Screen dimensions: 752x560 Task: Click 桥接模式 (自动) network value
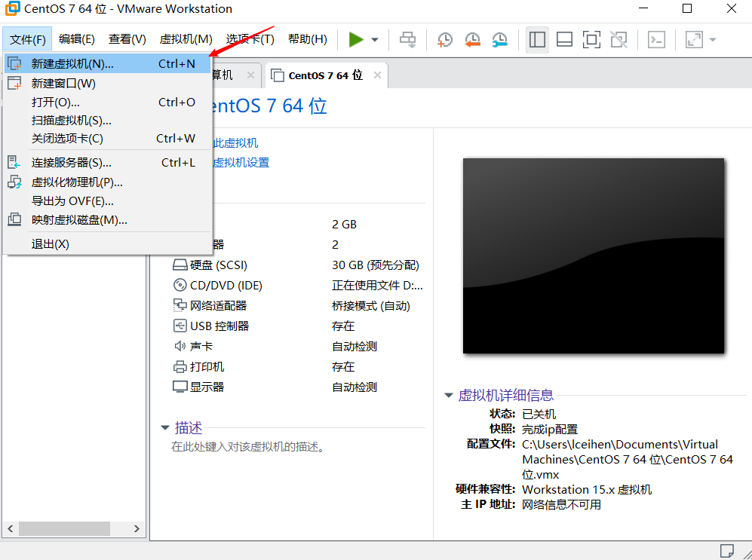[371, 306]
